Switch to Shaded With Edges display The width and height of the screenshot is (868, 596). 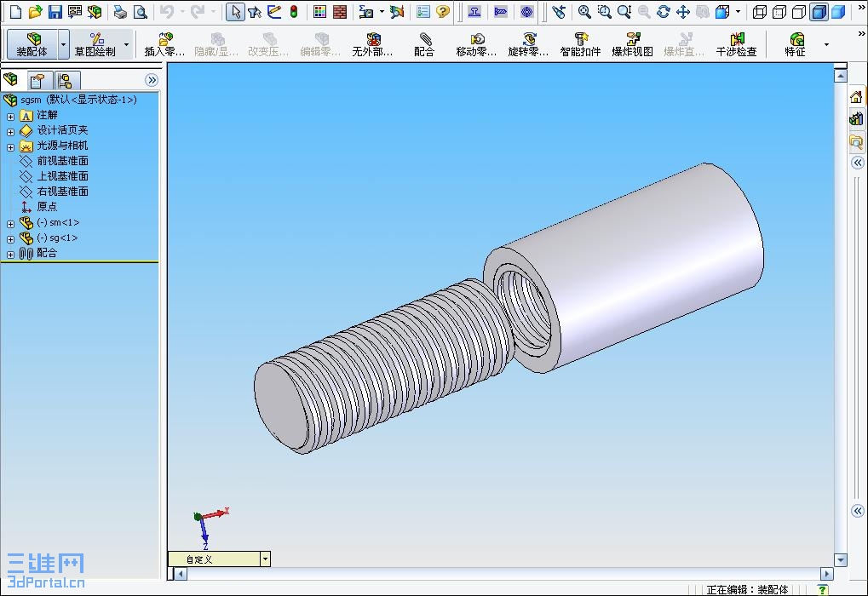[819, 12]
